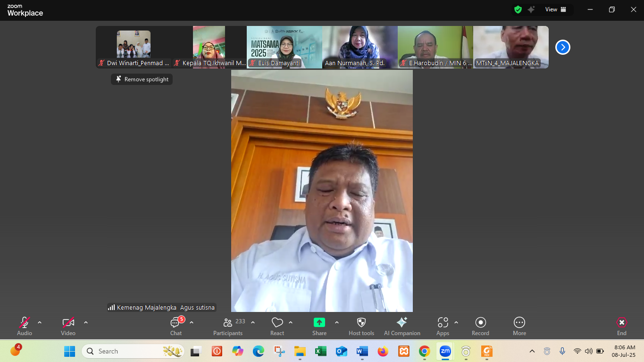Expand video options arrow

click(x=86, y=322)
